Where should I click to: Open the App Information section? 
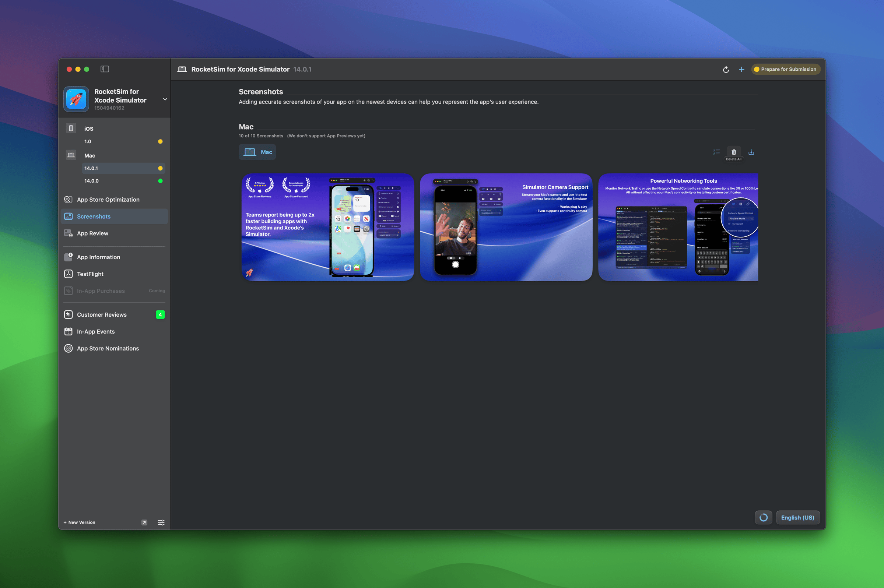click(x=115, y=257)
